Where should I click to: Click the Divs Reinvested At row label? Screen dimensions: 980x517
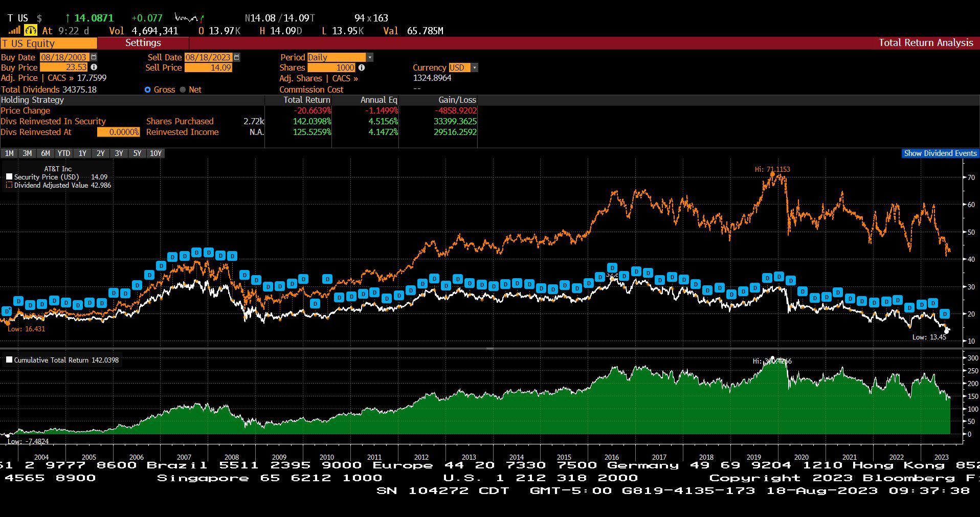click(x=36, y=132)
